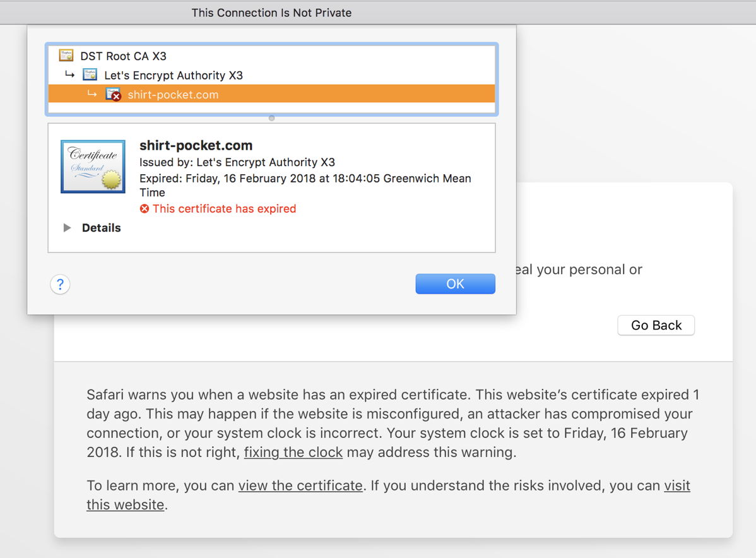This screenshot has height=558, width=756.
Task: Expand the Details disclosure triangle
Action: tap(67, 228)
